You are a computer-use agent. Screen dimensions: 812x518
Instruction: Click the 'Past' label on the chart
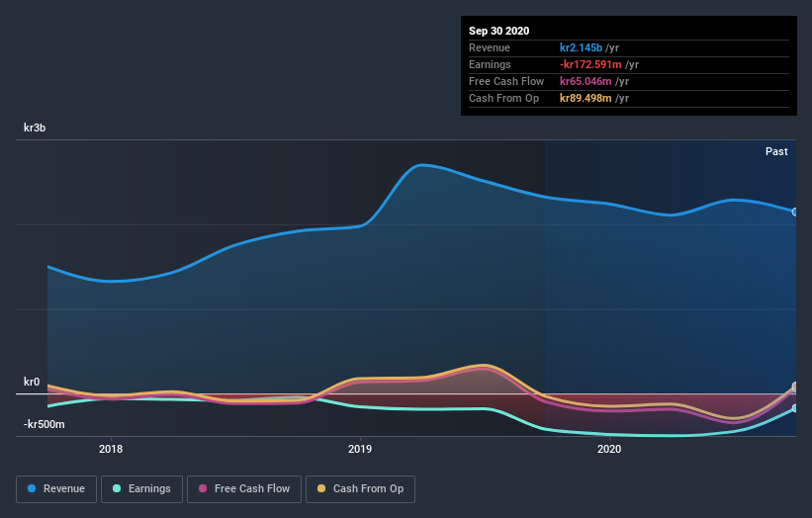(x=776, y=151)
